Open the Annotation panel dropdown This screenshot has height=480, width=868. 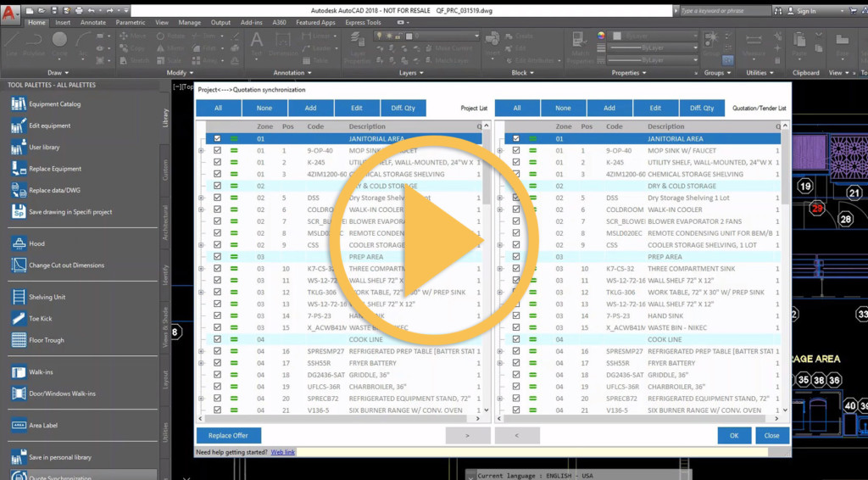coord(293,73)
